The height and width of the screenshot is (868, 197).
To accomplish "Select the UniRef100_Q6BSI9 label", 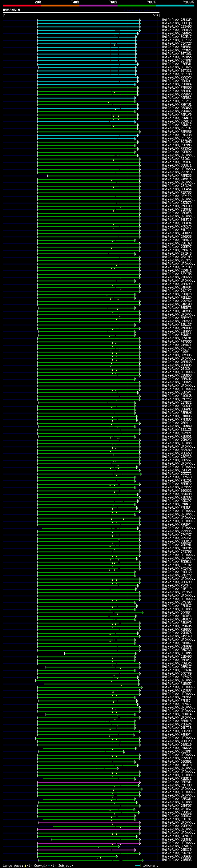I will pos(177,850).
